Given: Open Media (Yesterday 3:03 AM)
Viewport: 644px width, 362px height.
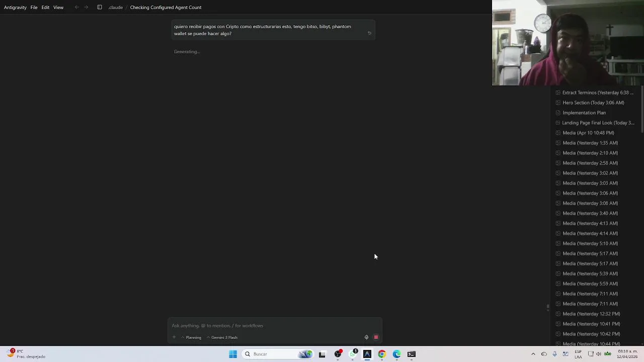Looking at the screenshot, I should point(590,183).
